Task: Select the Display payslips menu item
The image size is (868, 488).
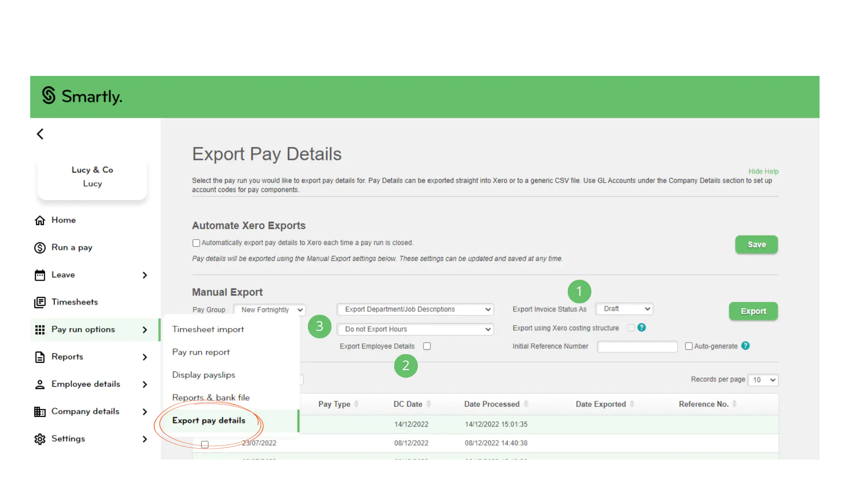Action: [204, 375]
